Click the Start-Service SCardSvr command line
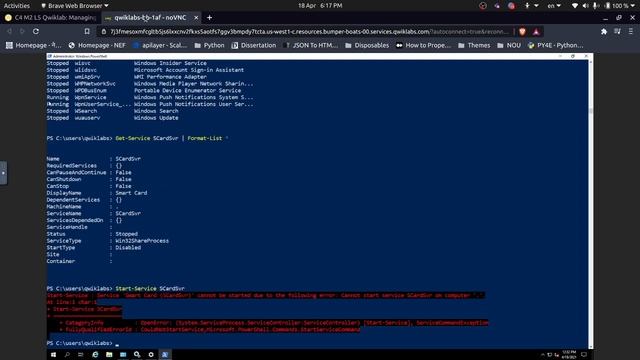 (116, 289)
